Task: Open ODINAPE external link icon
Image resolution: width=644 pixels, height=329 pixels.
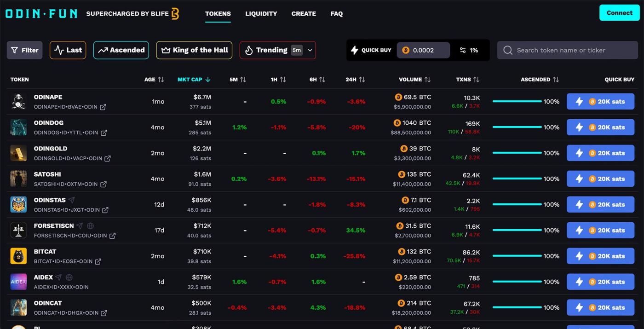Action: (102, 107)
